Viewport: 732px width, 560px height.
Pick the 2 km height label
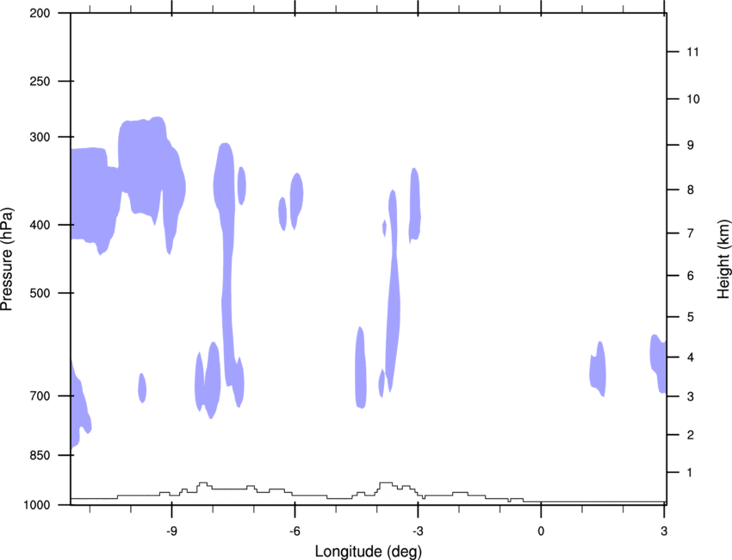691,435
